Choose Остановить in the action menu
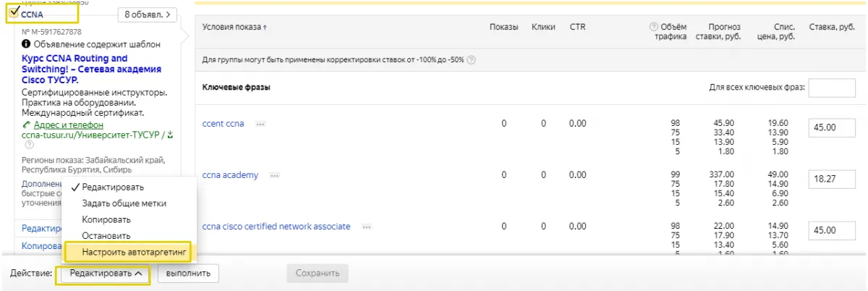The width and height of the screenshot is (868, 291). 106,235
